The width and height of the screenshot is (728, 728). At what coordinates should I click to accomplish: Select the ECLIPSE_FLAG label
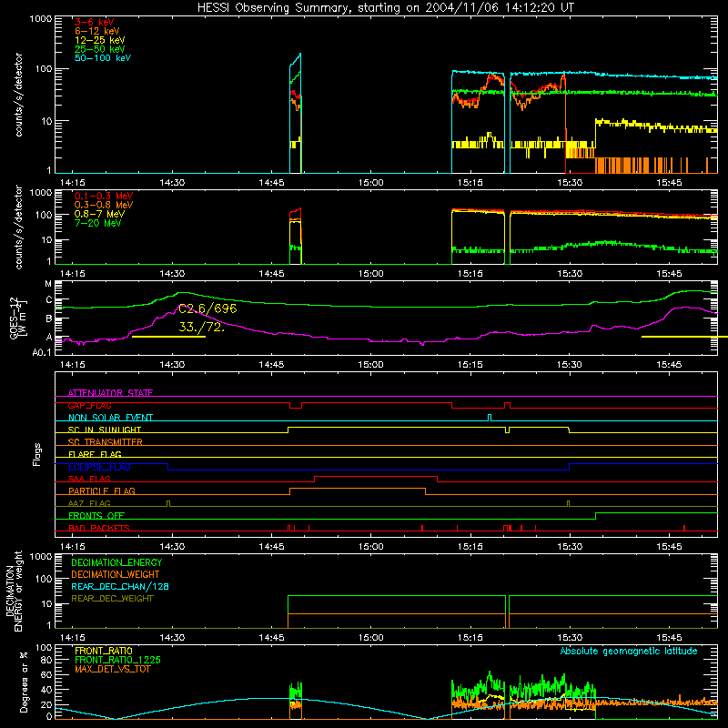[99, 467]
